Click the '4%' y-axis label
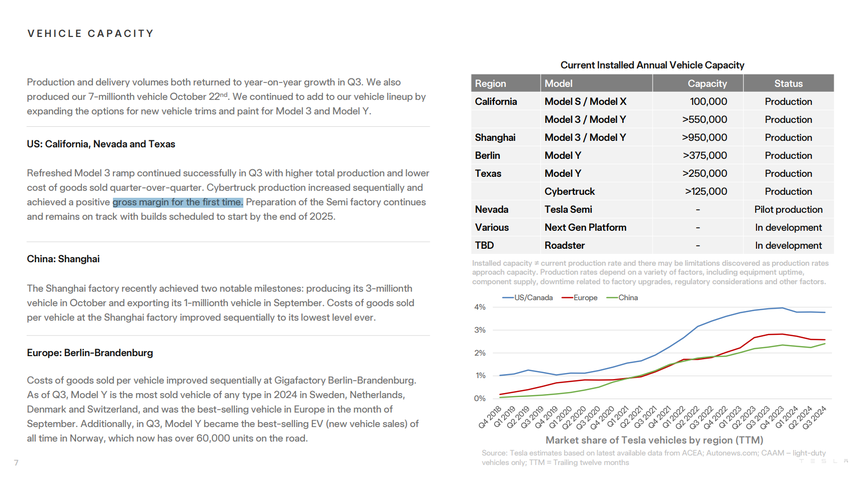The width and height of the screenshot is (868, 477). click(480, 307)
